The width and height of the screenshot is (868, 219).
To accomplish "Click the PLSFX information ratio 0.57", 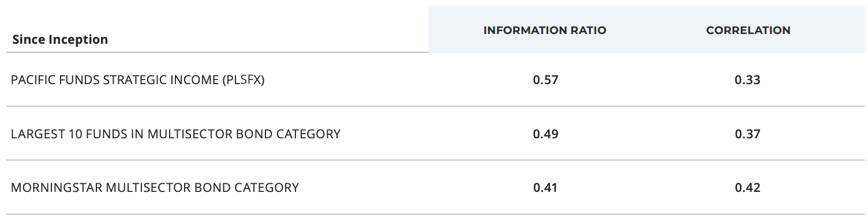I will pyautogui.click(x=545, y=80).
